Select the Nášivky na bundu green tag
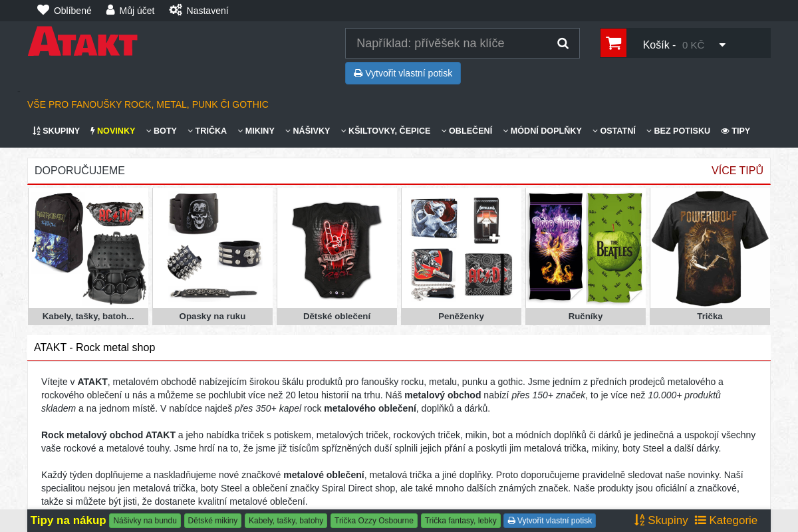798x532 pixels. (x=145, y=521)
